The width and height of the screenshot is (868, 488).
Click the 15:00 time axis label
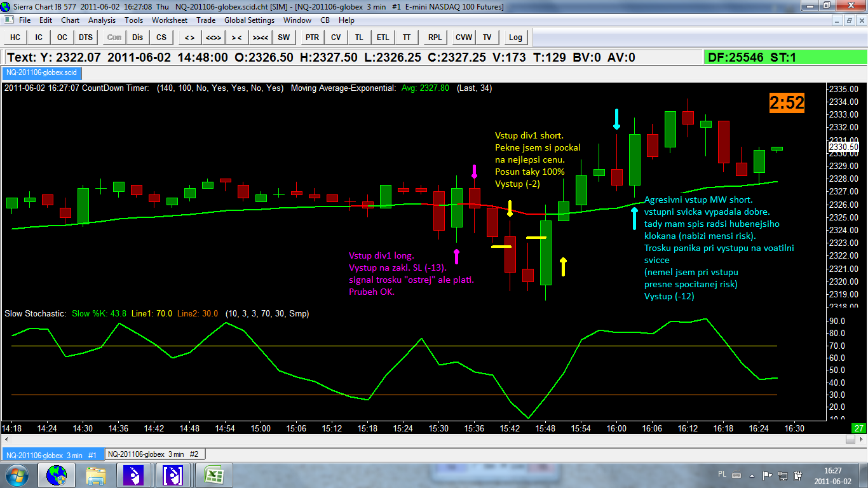[x=261, y=428]
